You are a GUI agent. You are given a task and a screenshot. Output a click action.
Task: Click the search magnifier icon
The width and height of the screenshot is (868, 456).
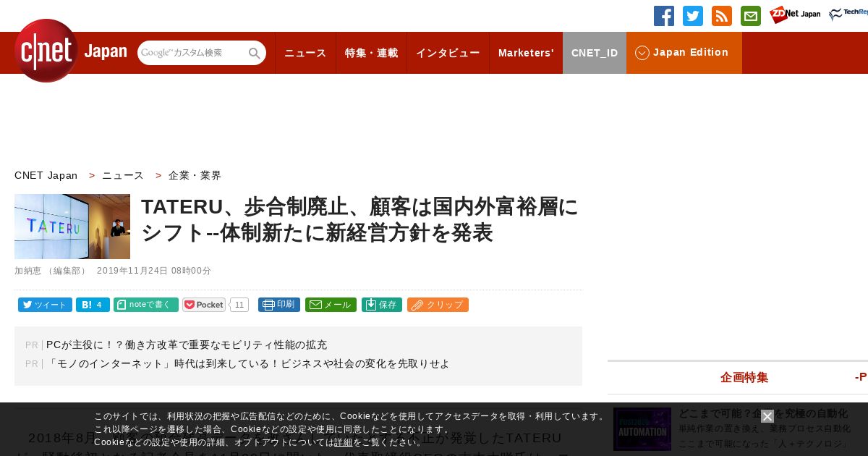(255, 53)
